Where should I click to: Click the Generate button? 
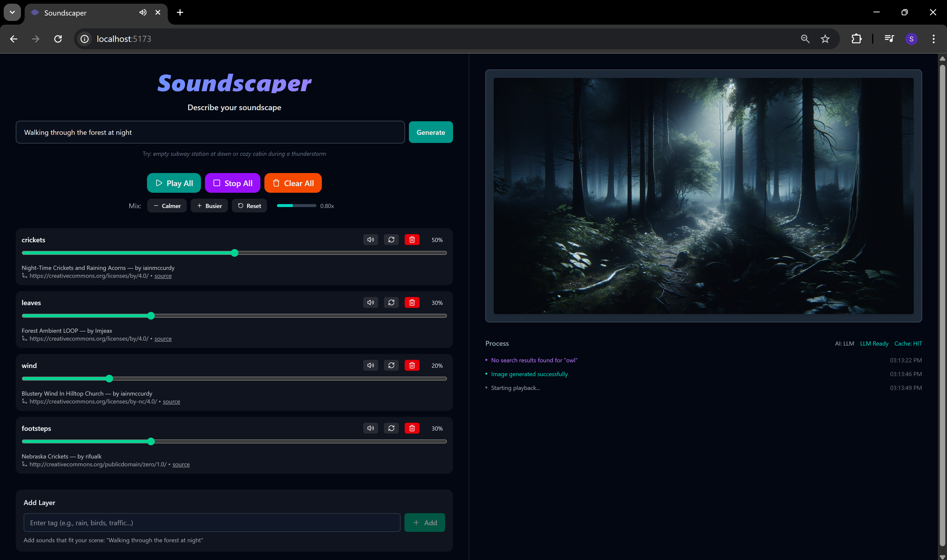[430, 132]
